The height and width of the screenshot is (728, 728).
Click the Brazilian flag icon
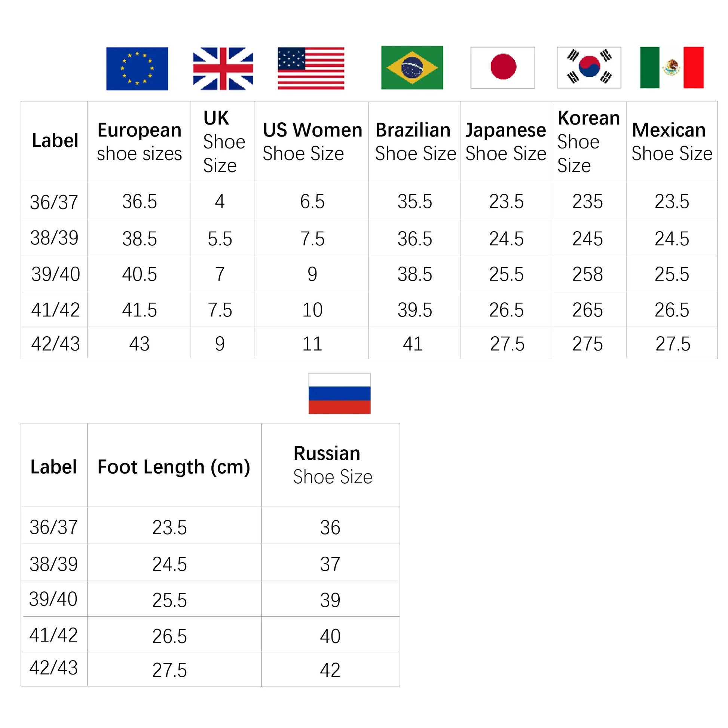[x=412, y=68]
